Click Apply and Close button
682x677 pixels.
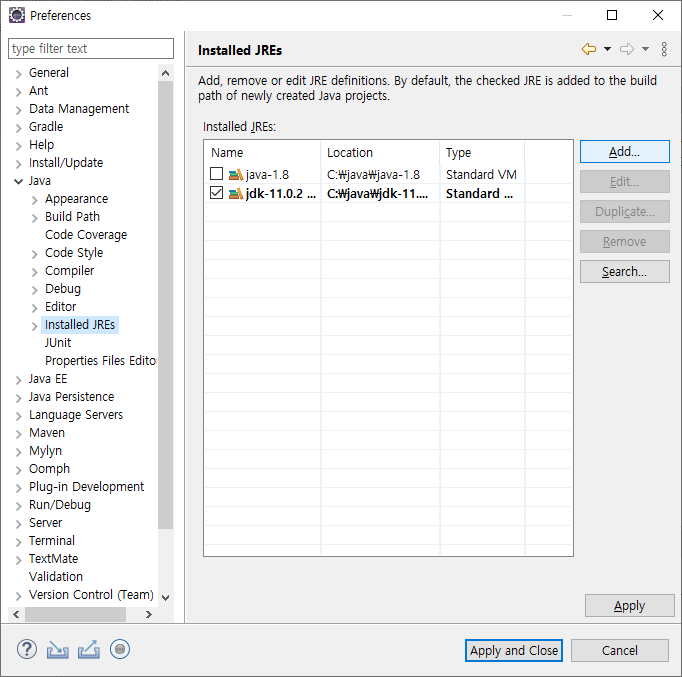pos(514,650)
